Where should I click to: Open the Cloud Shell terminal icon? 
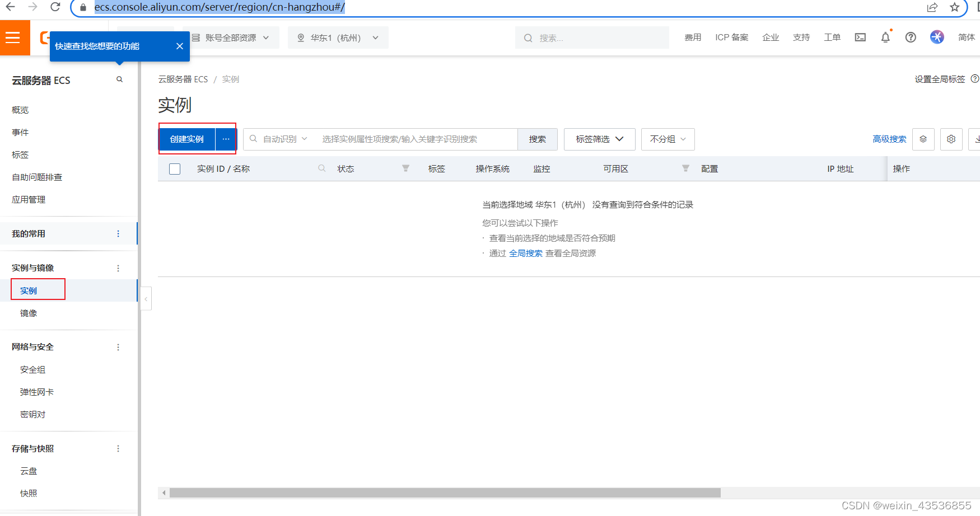click(x=860, y=37)
